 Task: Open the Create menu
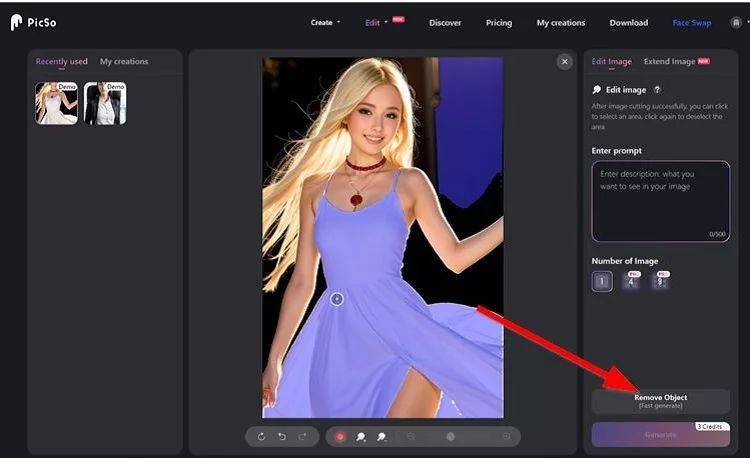tap(325, 22)
